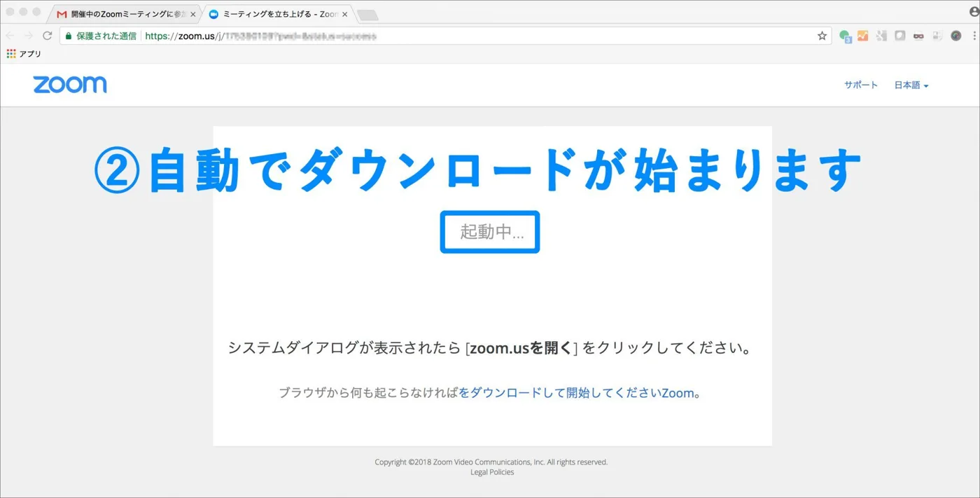
Task: Click the をダウンロードして開始してくださいZoom link
Action: click(x=576, y=393)
